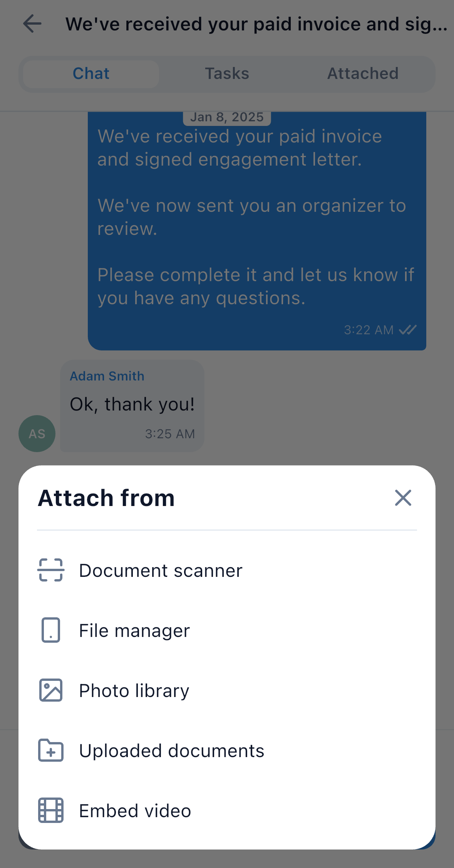Tap the Embed video film icon
This screenshot has height=868, width=454.
(x=51, y=810)
